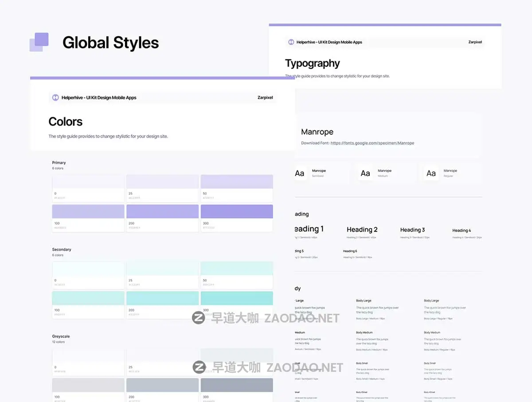Open the Google Fonts Manrope download link

click(x=372, y=143)
